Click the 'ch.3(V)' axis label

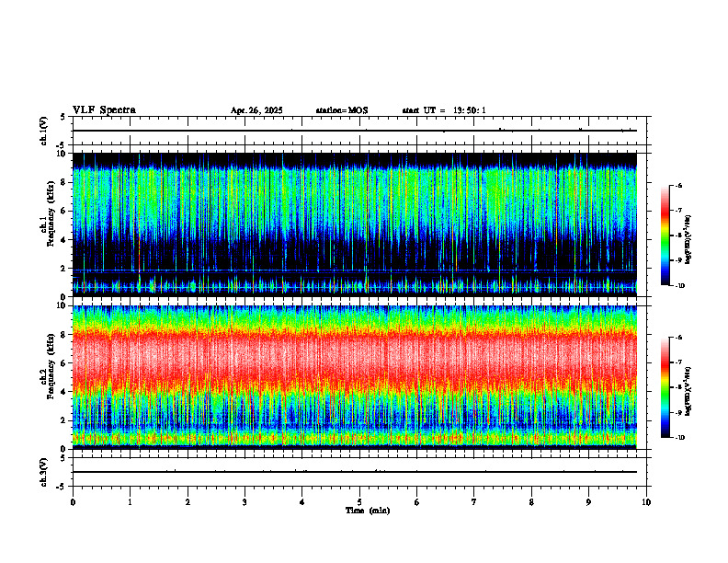44,472
